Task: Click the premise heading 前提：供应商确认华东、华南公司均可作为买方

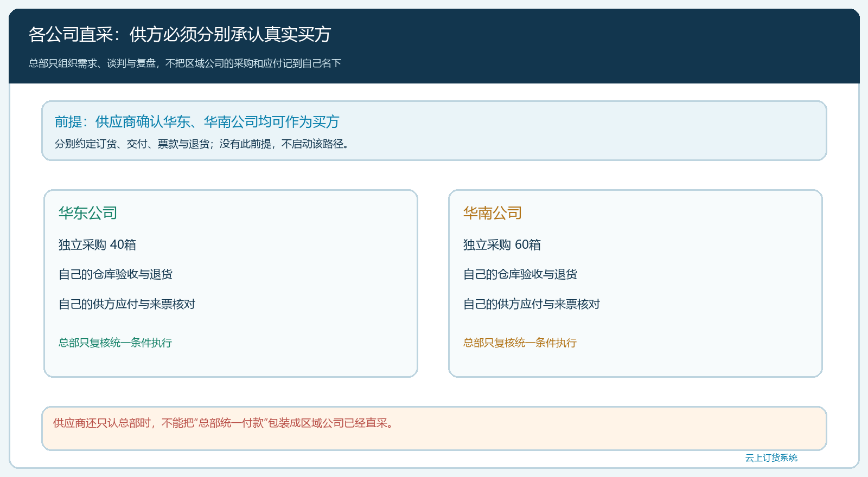Action: 197,121
